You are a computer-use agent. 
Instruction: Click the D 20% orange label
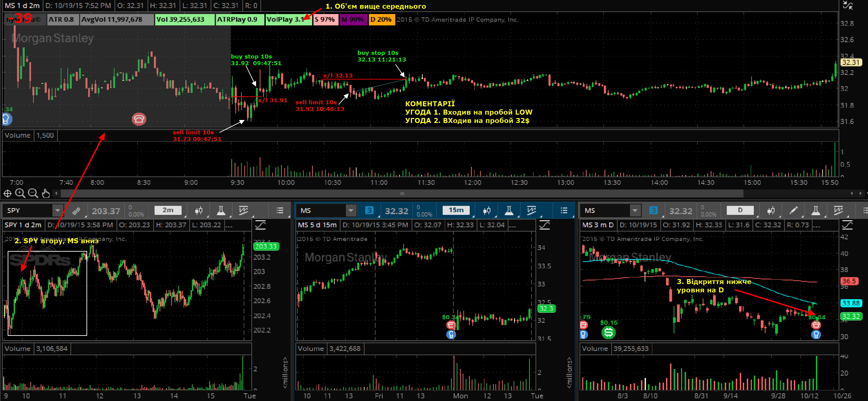point(382,20)
